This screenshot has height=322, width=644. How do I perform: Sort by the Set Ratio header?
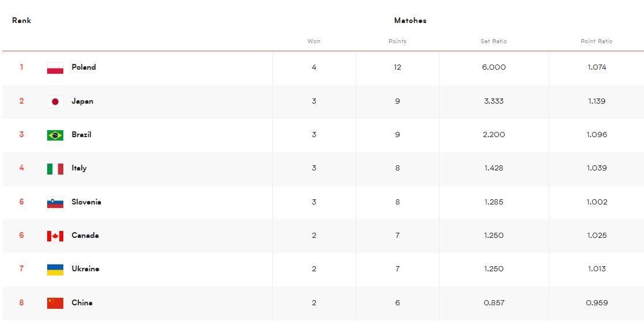tap(494, 41)
